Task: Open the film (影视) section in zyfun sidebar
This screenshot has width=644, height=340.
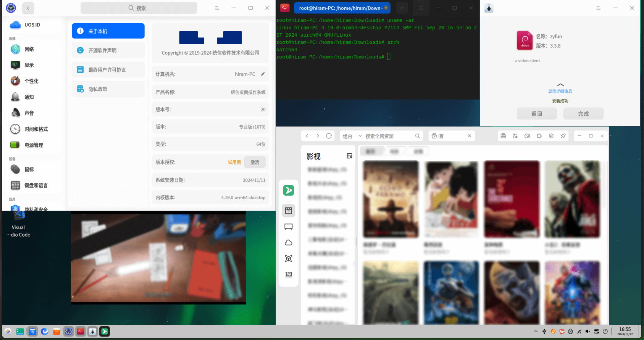Action: [289, 211]
